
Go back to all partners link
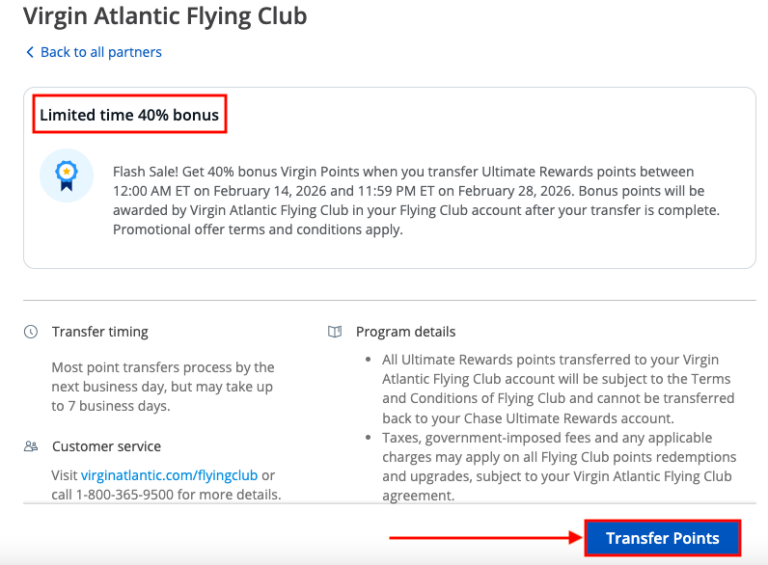100,52
